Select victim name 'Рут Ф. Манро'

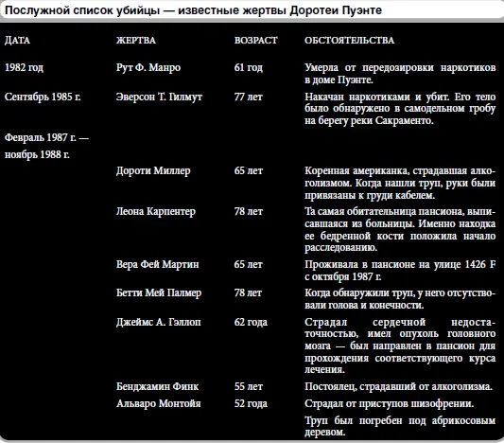pyautogui.click(x=148, y=67)
